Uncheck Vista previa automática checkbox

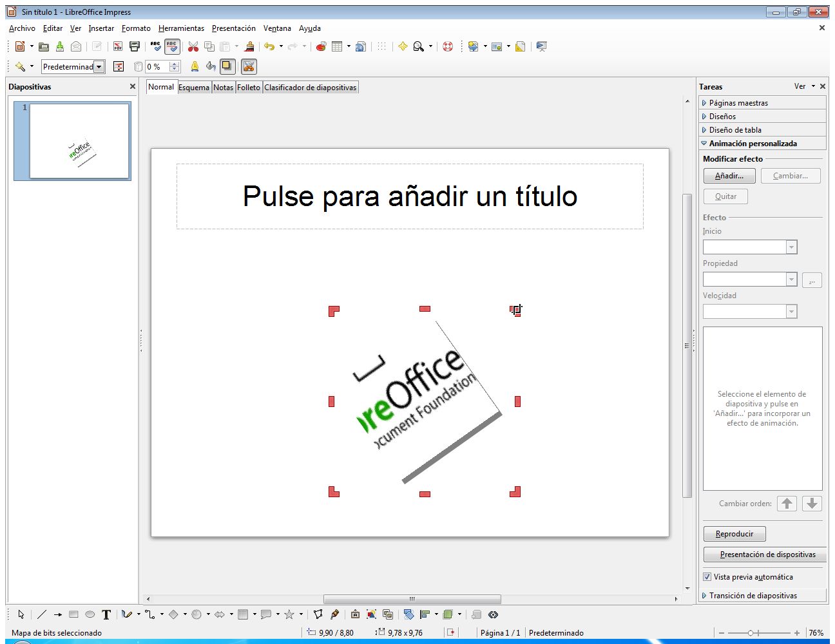pos(707,577)
